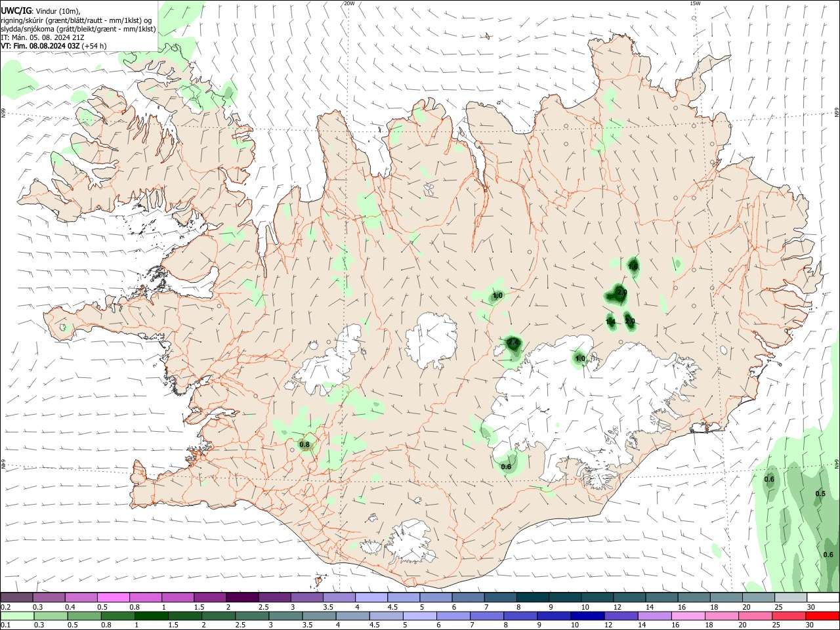This screenshot has width=840, height=630.
Task: Select the darkest purple swatch labeled 2
Action: [x=241, y=597]
